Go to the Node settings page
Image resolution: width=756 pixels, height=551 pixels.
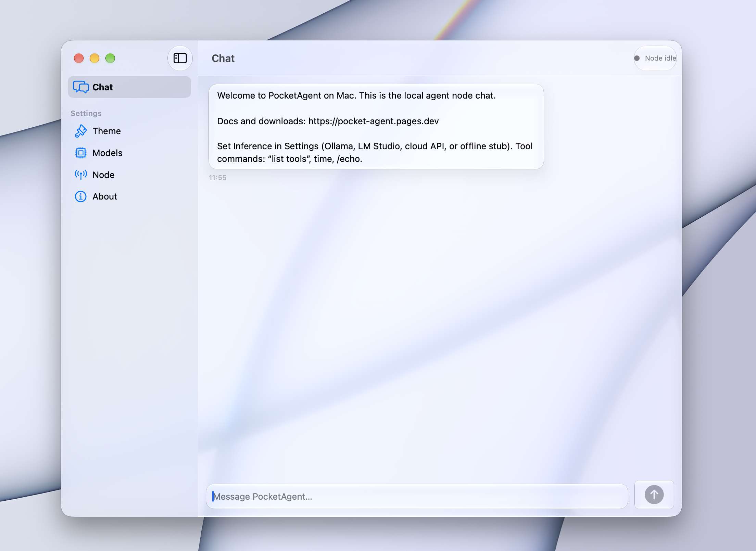pyautogui.click(x=129, y=175)
